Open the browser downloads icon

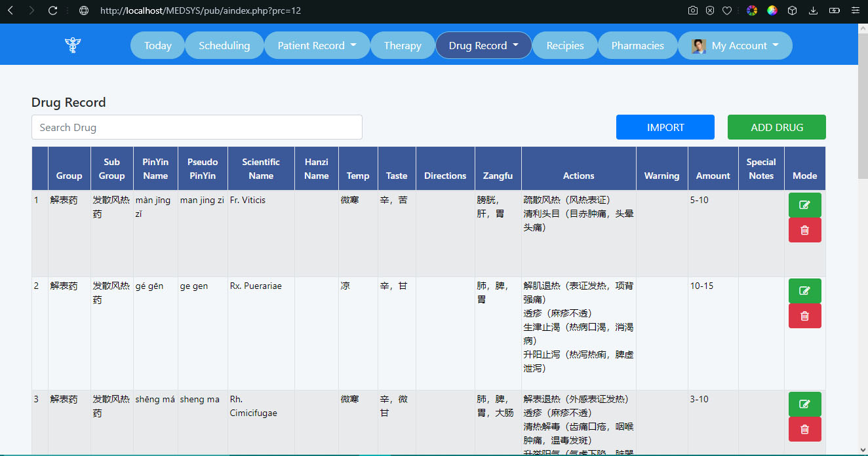[813, 10]
